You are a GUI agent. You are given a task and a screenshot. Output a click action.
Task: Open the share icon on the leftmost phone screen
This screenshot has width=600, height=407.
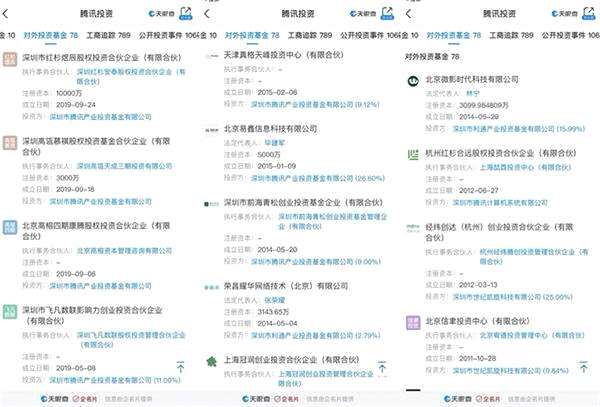[186, 13]
